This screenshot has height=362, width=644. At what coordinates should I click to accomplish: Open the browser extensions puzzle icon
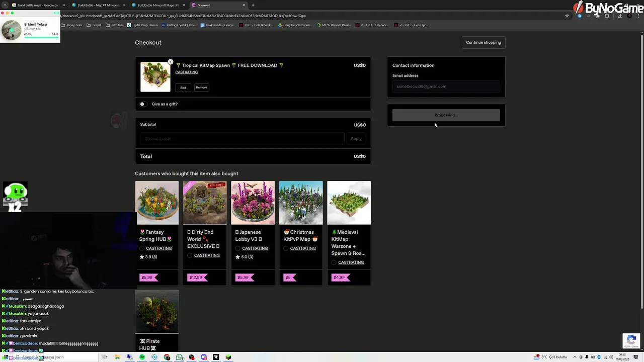[606, 16]
